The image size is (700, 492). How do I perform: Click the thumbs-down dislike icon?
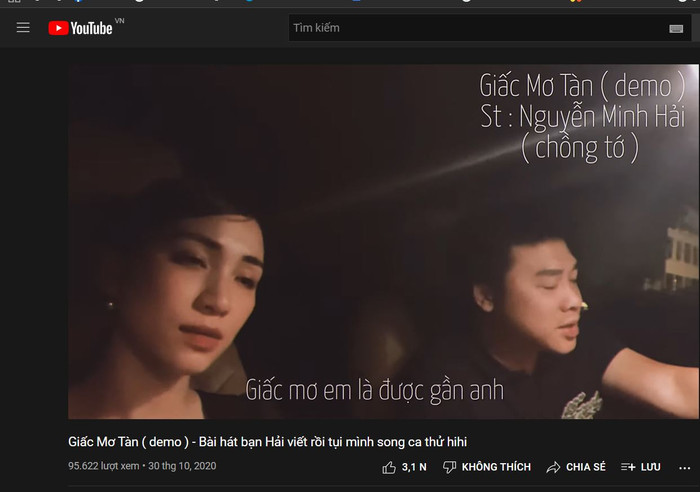(449, 467)
